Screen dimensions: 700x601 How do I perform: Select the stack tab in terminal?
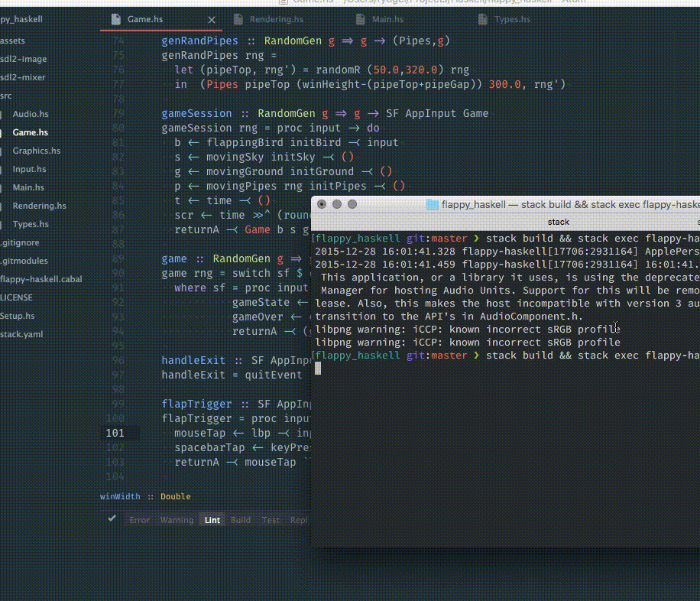pos(558,222)
